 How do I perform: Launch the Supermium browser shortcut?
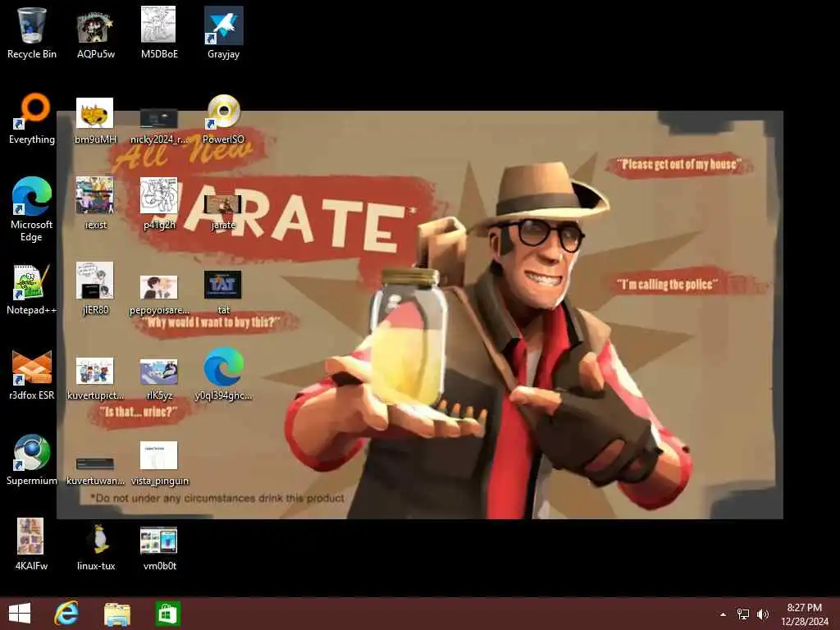pyautogui.click(x=32, y=459)
